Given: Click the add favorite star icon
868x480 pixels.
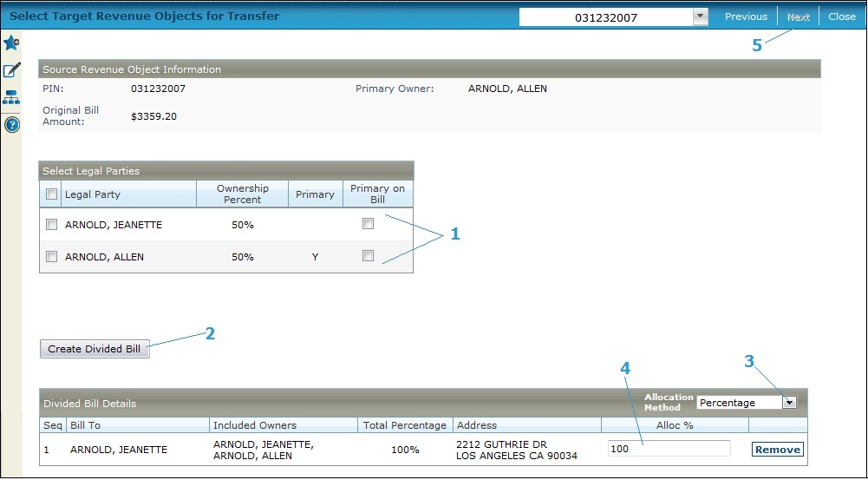Looking at the screenshot, I should [x=11, y=43].
